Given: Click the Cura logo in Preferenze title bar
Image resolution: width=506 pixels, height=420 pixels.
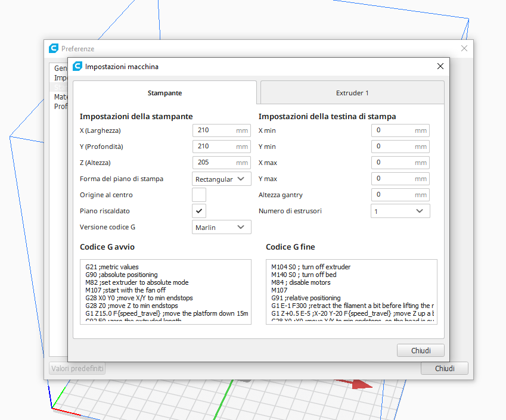Looking at the screenshot, I should pos(54,48).
